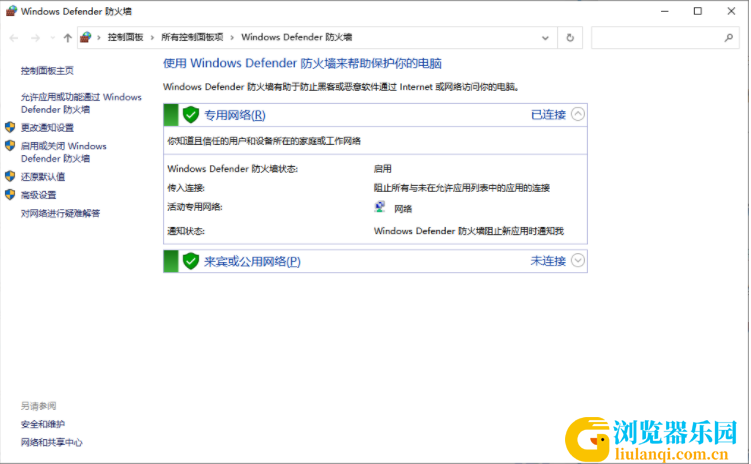The height and width of the screenshot is (464, 751).
Task: Go up one level with up arrow
Action: [68, 38]
